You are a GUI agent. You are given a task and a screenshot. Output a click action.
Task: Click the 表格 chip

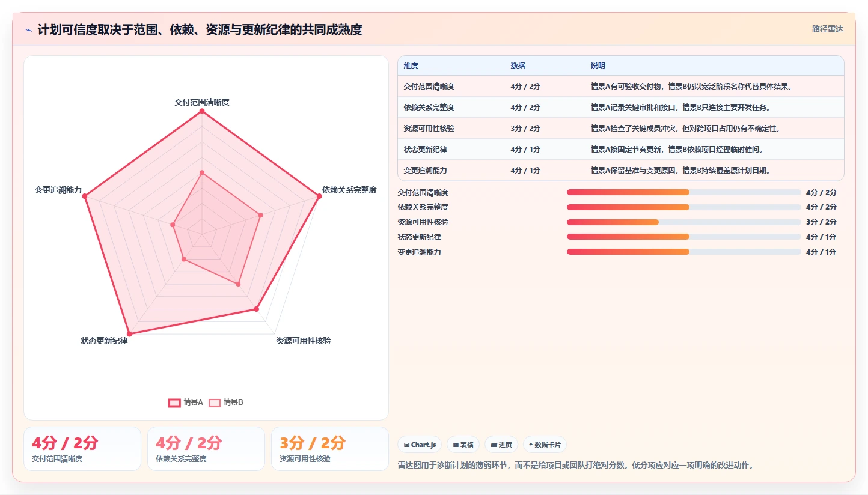point(463,445)
